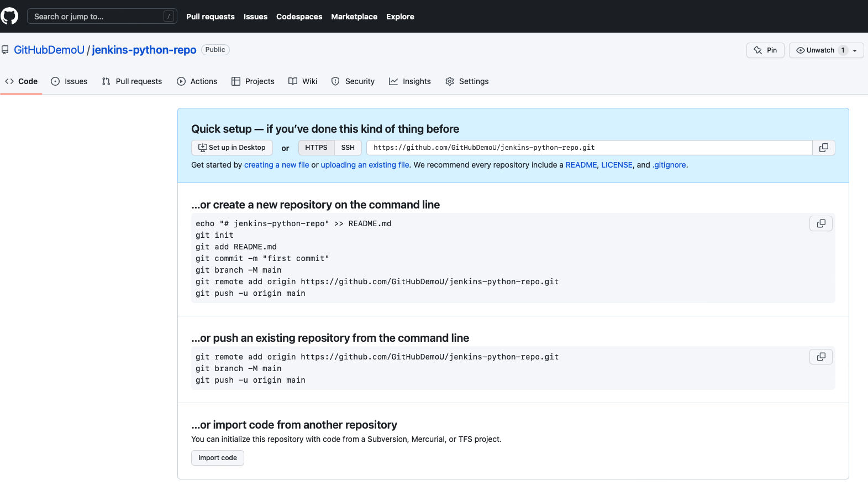Open the Projects tab

(x=253, y=81)
